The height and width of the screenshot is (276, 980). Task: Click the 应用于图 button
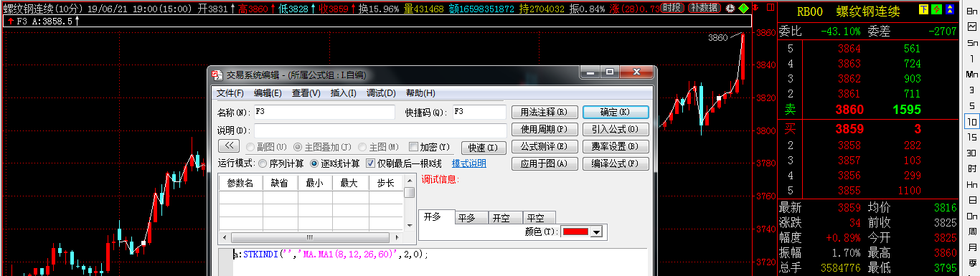(x=545, y=164)
